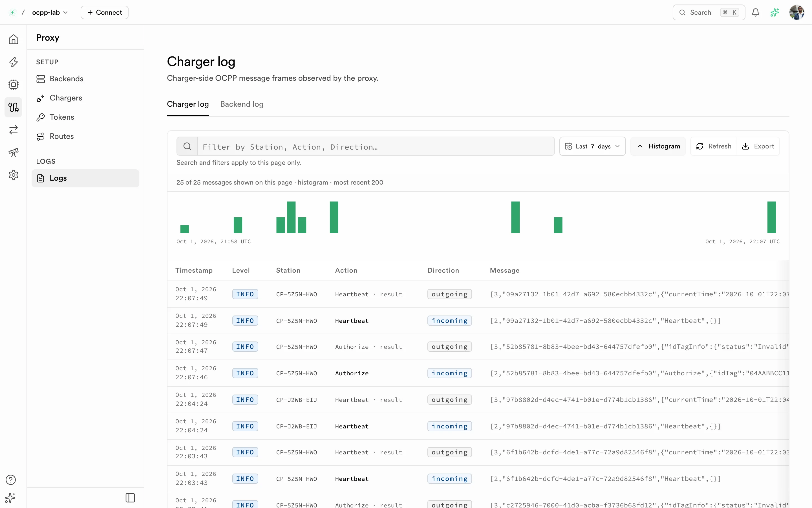This screenshot has width=812, height=508.
Task: Click message starting [2,"6f1b642b
Action: click(x=605, y=479)
